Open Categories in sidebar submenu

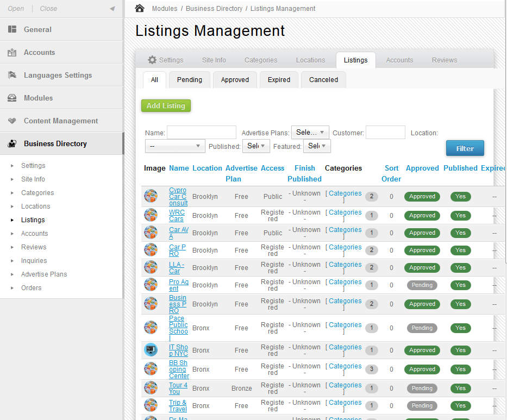click(x=37, y=192)
